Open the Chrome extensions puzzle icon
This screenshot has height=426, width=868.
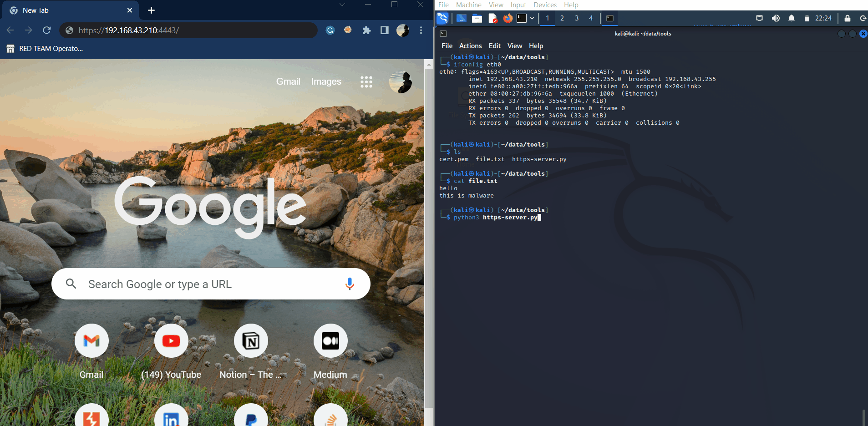[366, 30]
